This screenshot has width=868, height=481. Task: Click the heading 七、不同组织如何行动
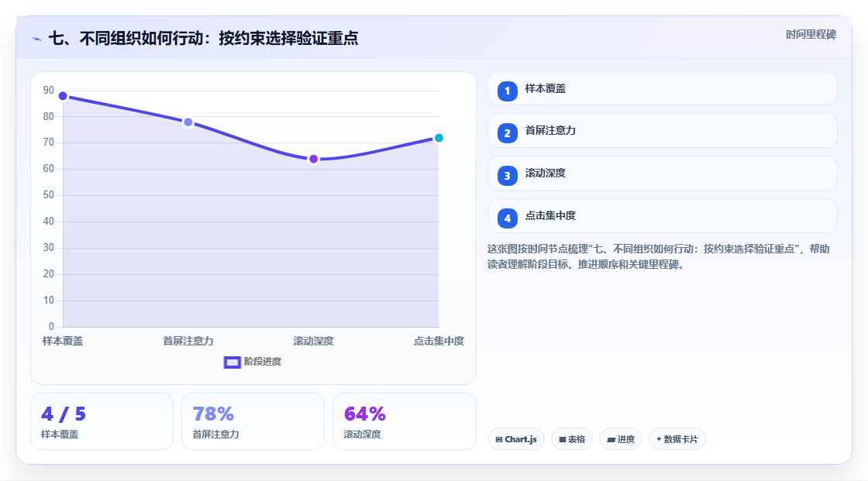[203, 38]
